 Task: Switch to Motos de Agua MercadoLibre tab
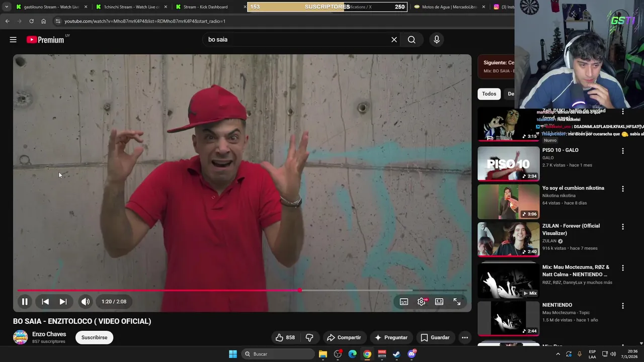pos(449,7)
